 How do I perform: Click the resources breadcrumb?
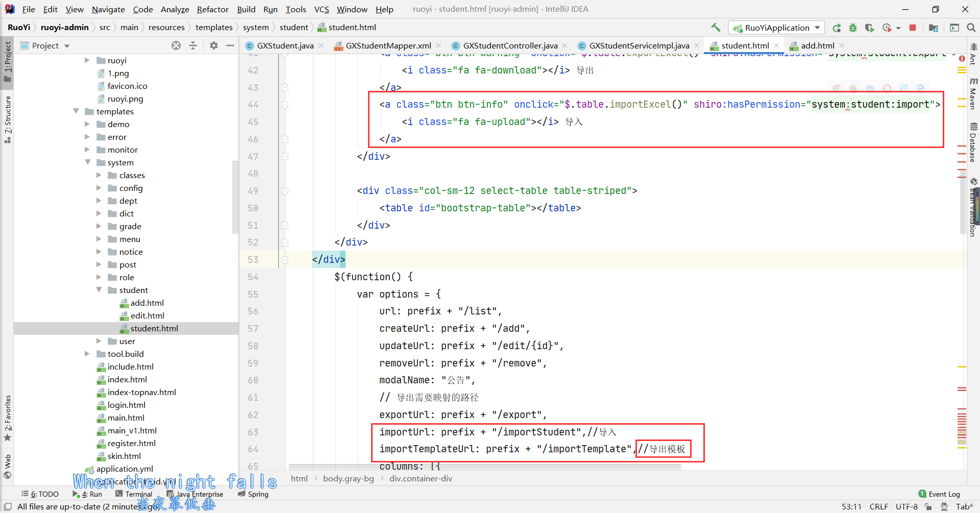[166, 28]
